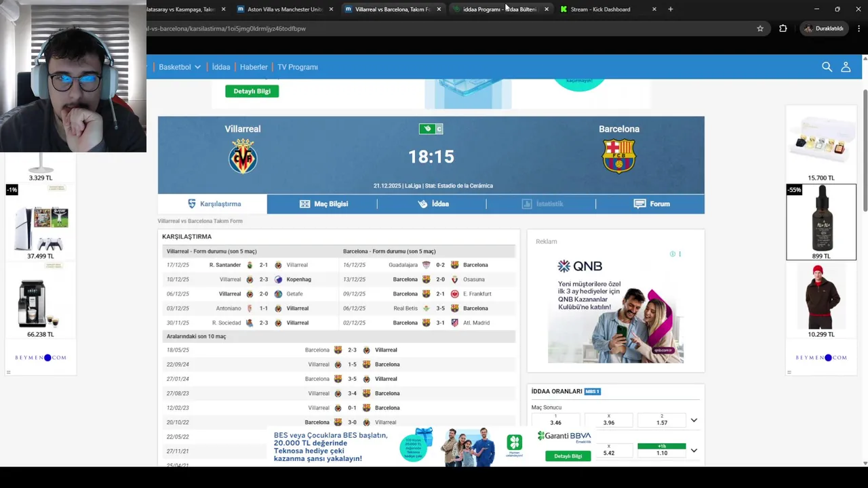Close the Kick Dashboard tab
The image size is (868, 488).
point(654,9)
